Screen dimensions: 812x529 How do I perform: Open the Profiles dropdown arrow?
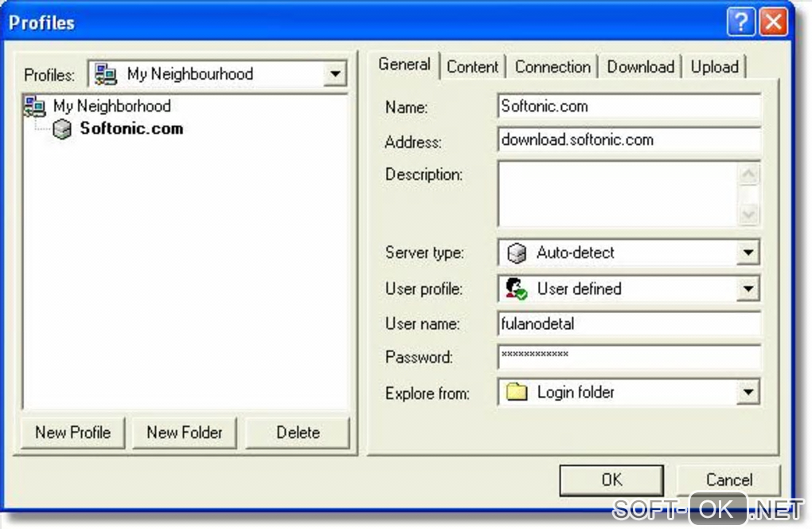[x=335, y=74]
